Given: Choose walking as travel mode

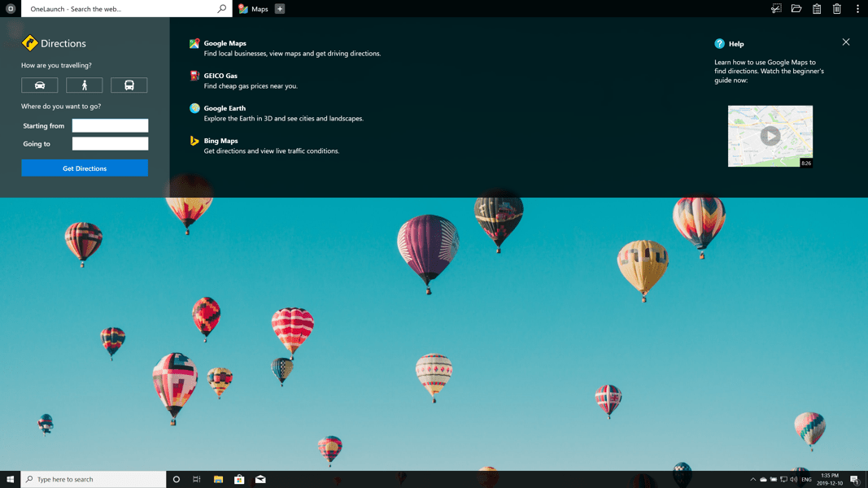Looking at the screenshot, I should [84, 85].
